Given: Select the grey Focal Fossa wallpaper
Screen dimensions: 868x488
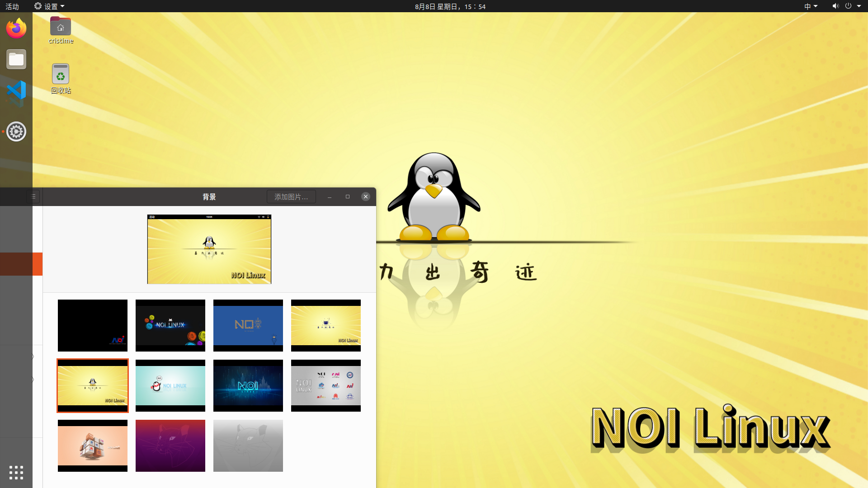Looking at the screenshot, I should point(248,446).
